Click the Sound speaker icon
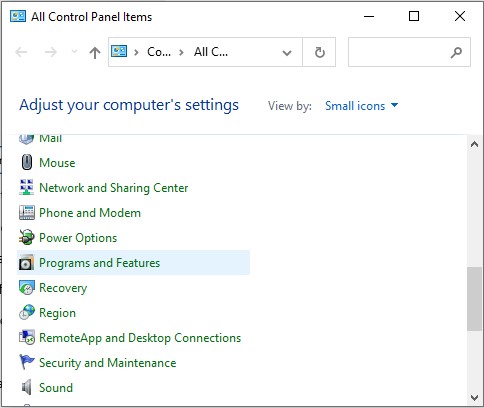Screen dimensions: 484x408 27,387
